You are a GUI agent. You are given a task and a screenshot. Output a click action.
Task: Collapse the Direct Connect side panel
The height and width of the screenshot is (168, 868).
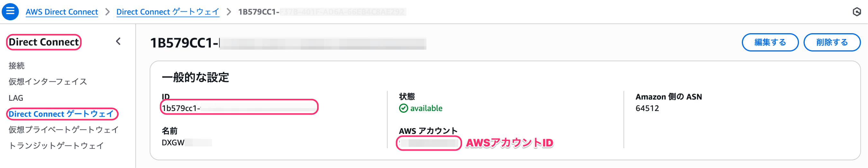coord(118,42)
